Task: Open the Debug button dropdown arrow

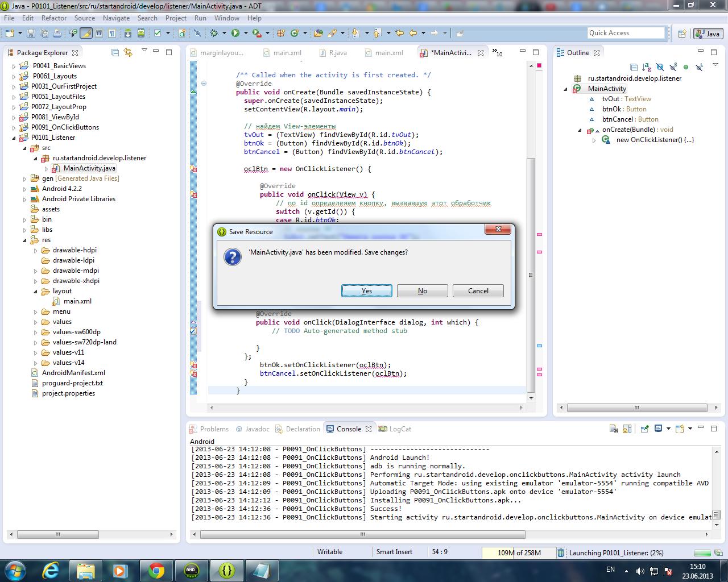Action: [x=224, y=33]
